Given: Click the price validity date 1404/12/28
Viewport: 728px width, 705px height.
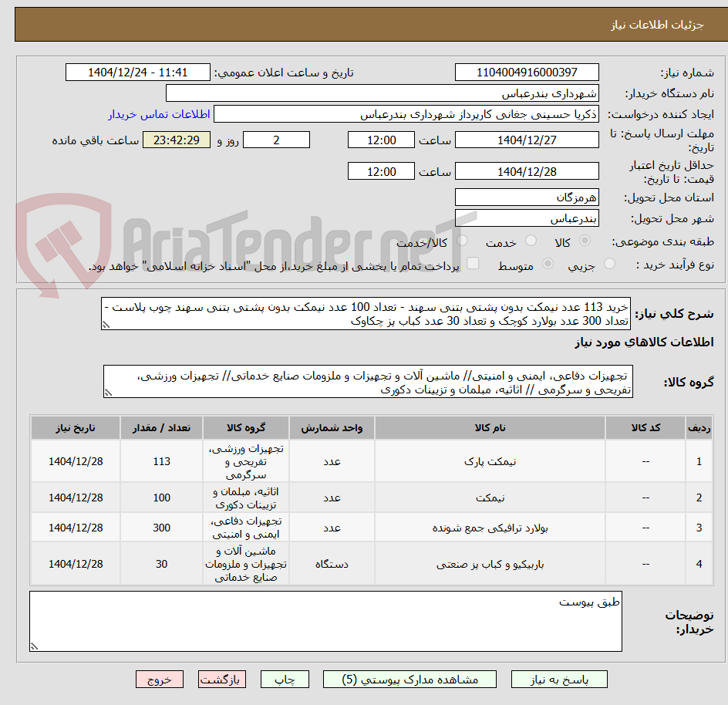Looking at the screenshot, I should tap(527, 171).
